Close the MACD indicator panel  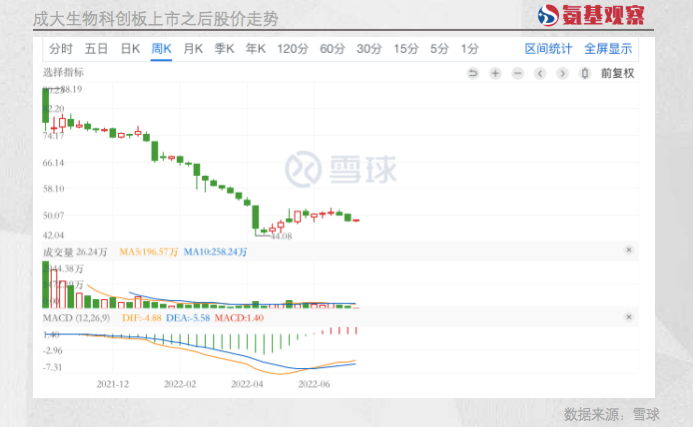click(x=628, y=317)
